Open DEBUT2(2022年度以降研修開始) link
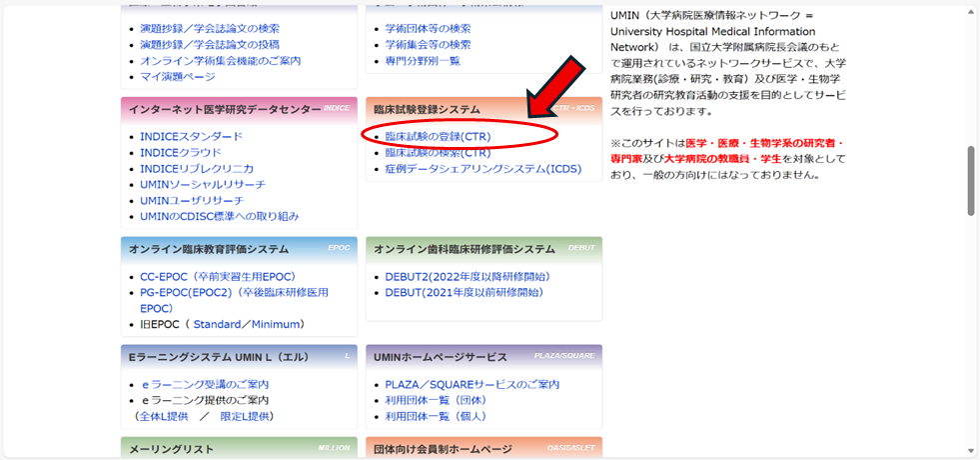 coord(468,276)
